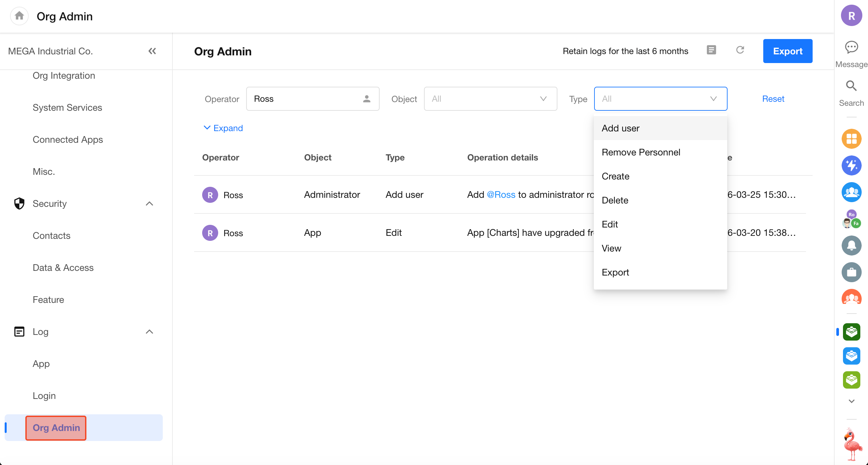Collapse the sidebar with double-chevron icon

point(152,51)
